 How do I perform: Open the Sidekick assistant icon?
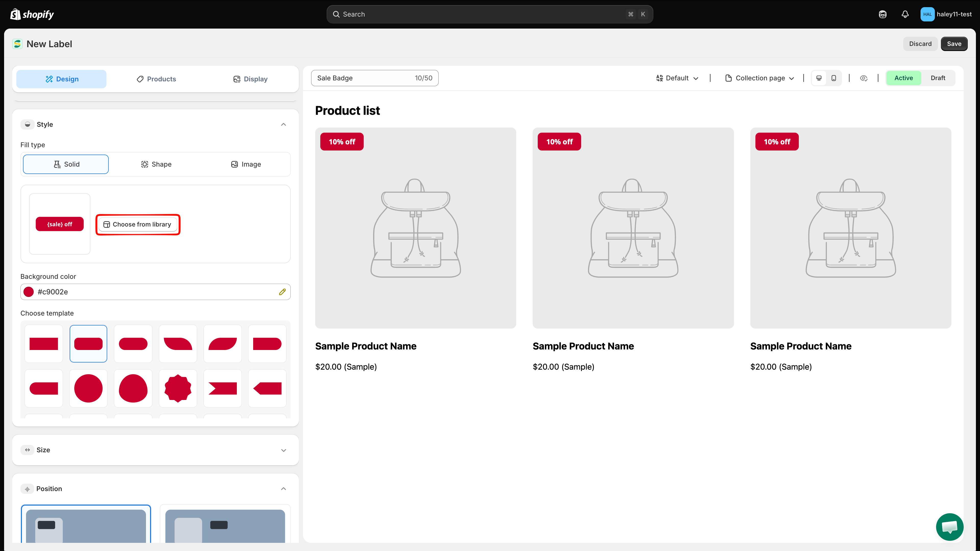tap(883, 14)
